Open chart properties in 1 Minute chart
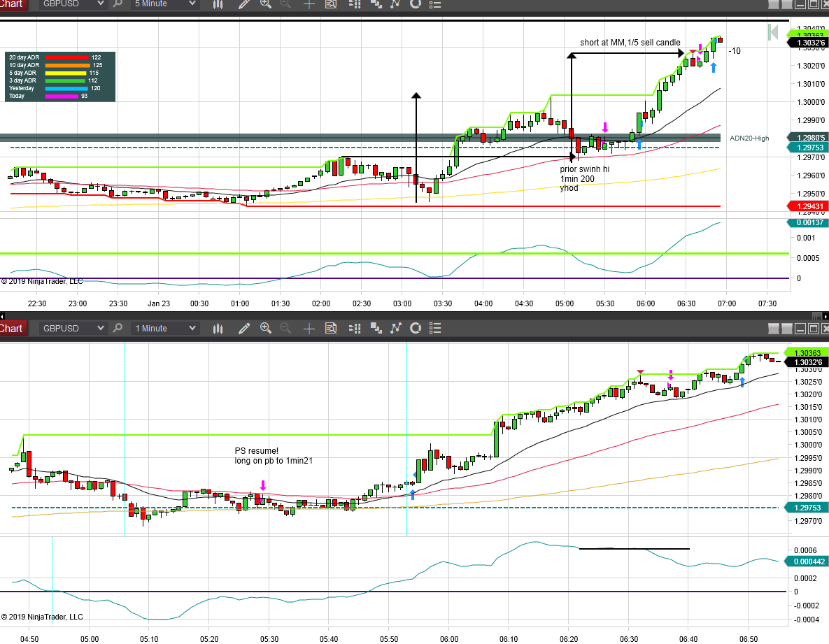This screenshot has height=644, width=829. tap(435, 329)
